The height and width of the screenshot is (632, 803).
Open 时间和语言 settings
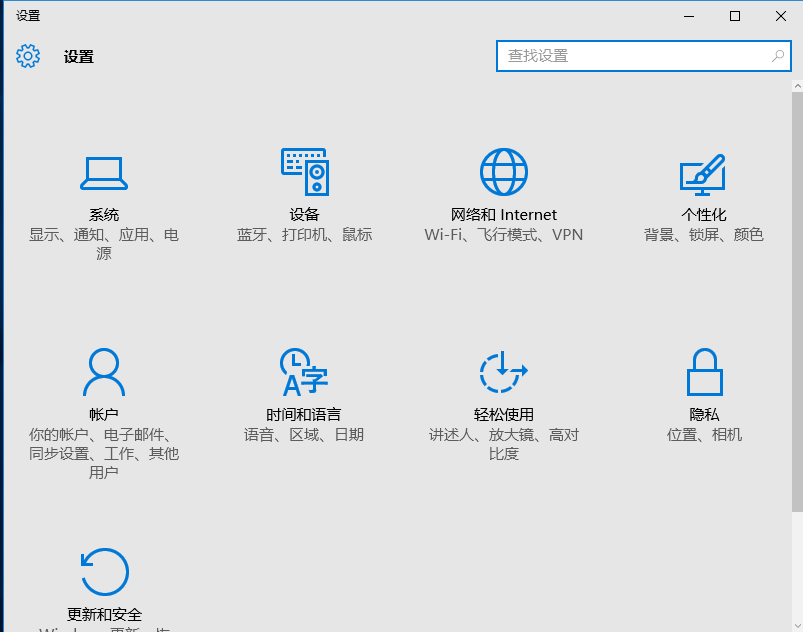(304, 390)
